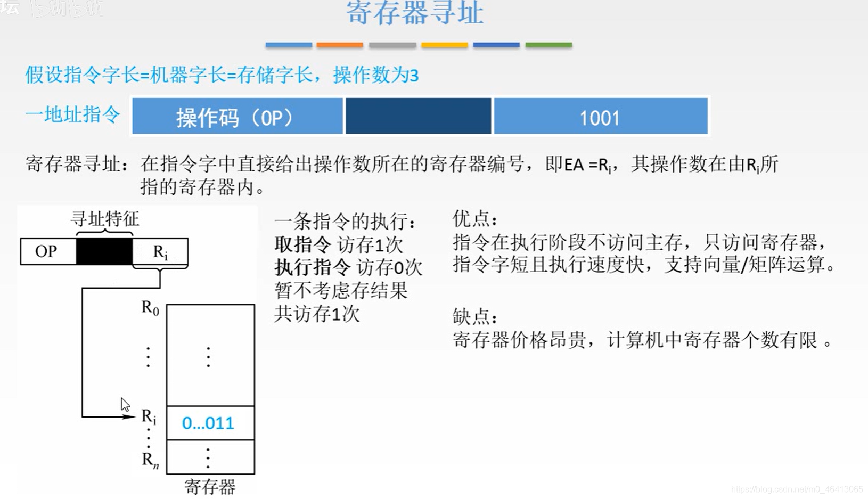Click the 一地址指令 label

point(73,114)
